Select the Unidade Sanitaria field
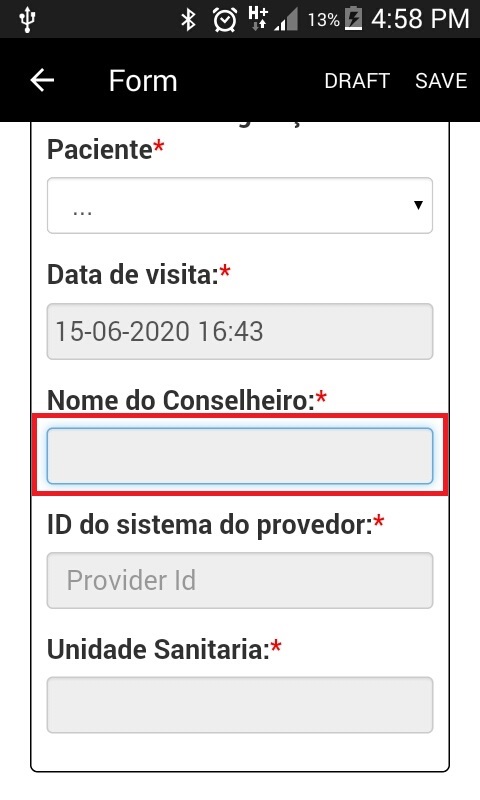The width and height of the screenshot is (480, 800). click(240, 705)
